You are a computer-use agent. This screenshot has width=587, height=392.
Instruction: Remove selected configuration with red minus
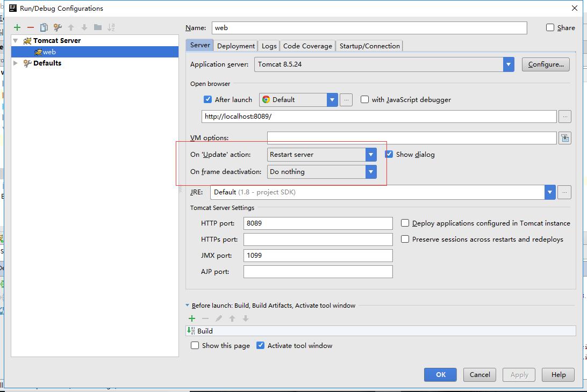click(31, 27)
